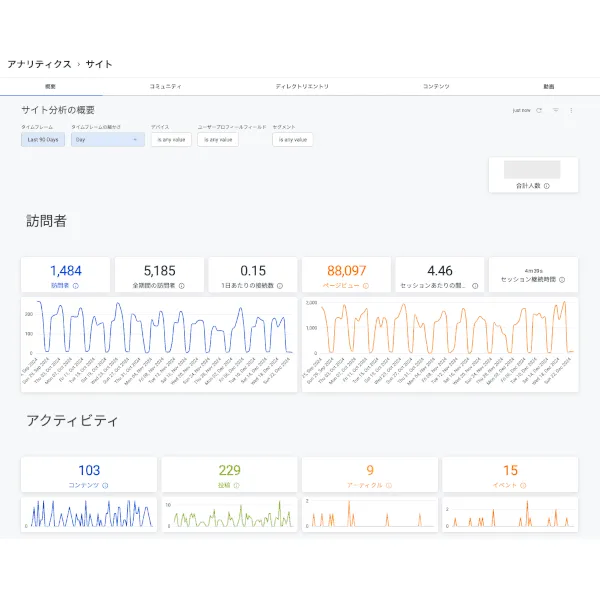Click info icon beside ページビュー label
Screen dimensions: 600x600
pos(364,285)
